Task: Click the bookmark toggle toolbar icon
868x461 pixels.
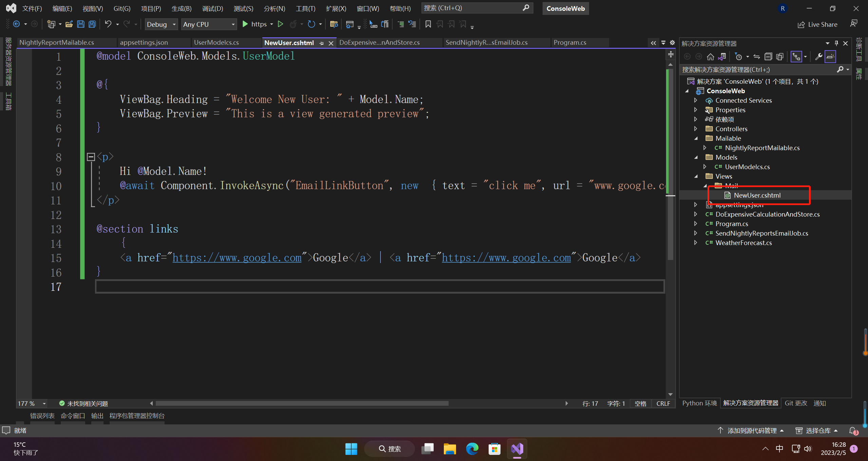Action: coord(428,24)
